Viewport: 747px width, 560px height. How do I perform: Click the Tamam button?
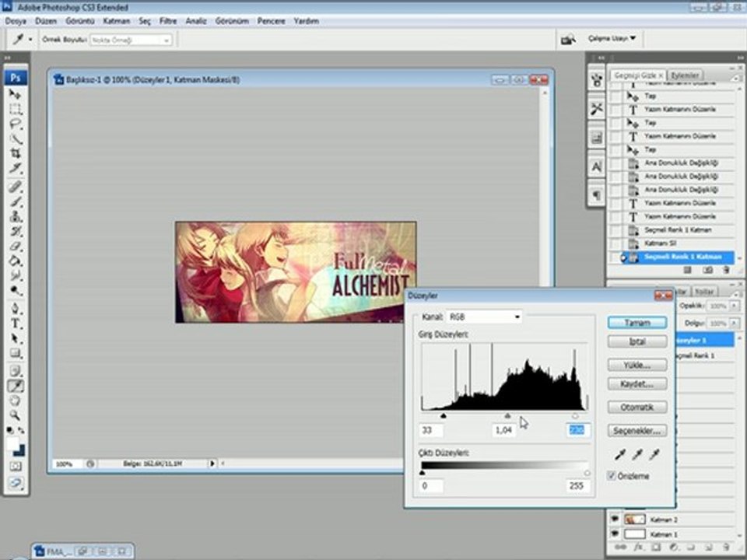click(637, 322)
